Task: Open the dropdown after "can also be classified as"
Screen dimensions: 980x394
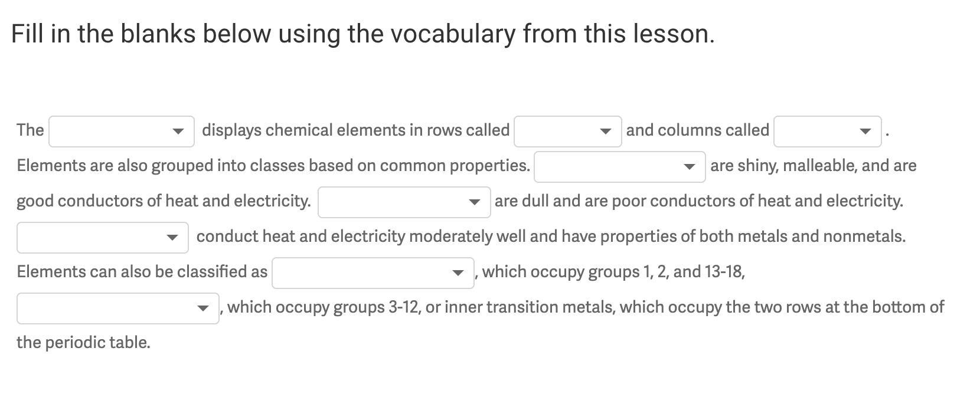Action: [373, 273]
